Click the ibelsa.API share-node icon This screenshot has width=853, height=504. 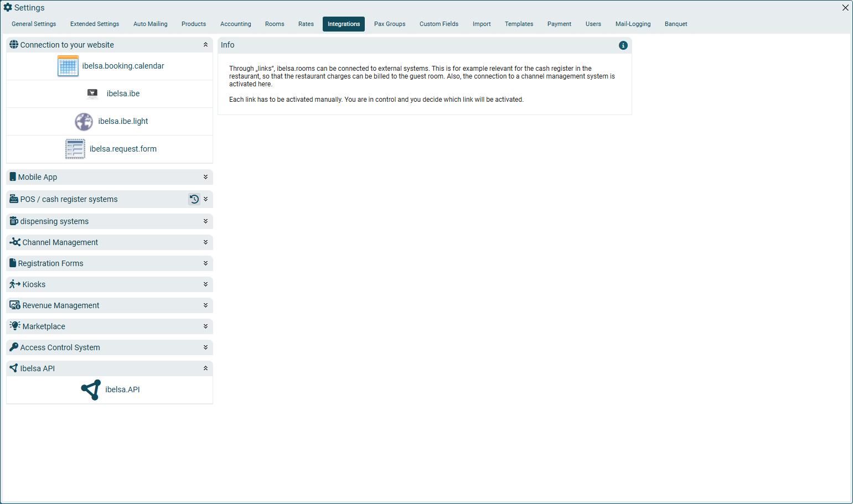click(x=91, y=389)
